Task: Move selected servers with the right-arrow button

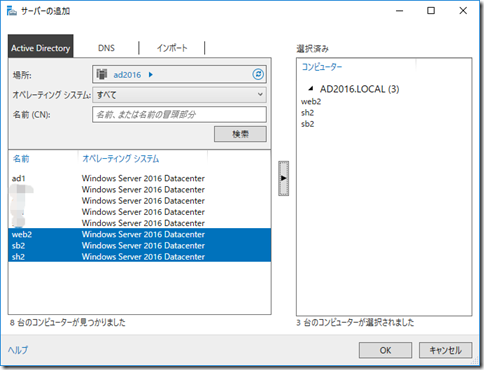Action: (284, 178)
